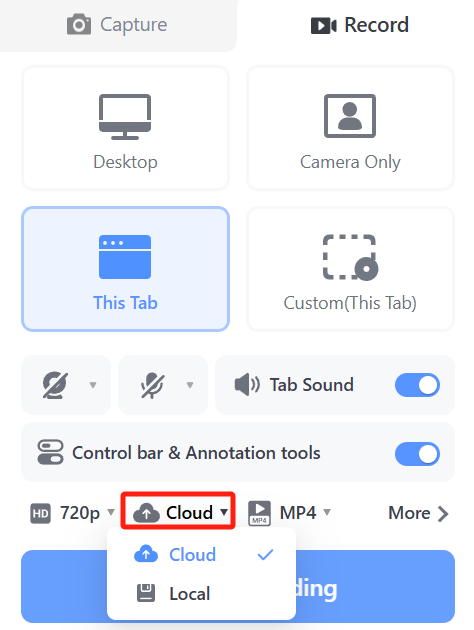Click the MP4 file format icon
The height and width of the screenshot is (630, 474).
[259, 513]
